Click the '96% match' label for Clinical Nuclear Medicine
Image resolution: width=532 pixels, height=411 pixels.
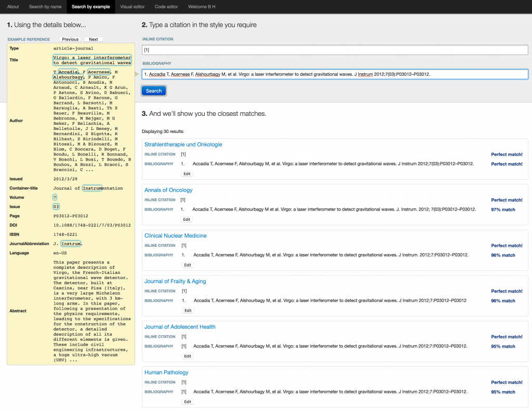click(503, 255)
